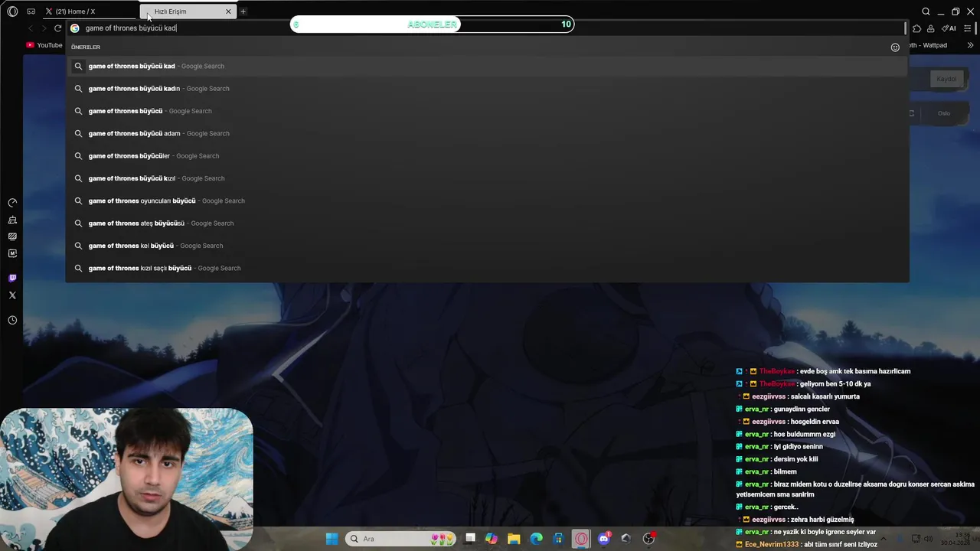Go back to the previous page
This screenshot has width=980, height=551.
point(31,28)
